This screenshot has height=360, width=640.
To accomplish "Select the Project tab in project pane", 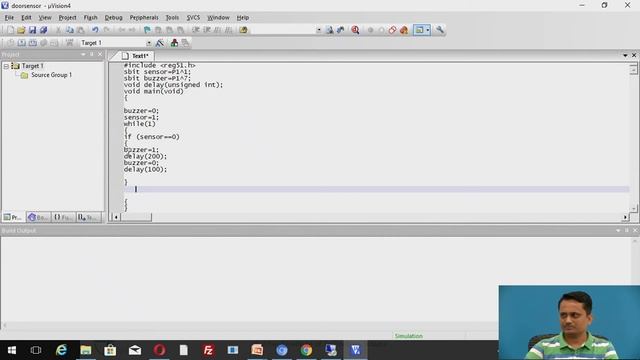I will click(x=13, y=217).
